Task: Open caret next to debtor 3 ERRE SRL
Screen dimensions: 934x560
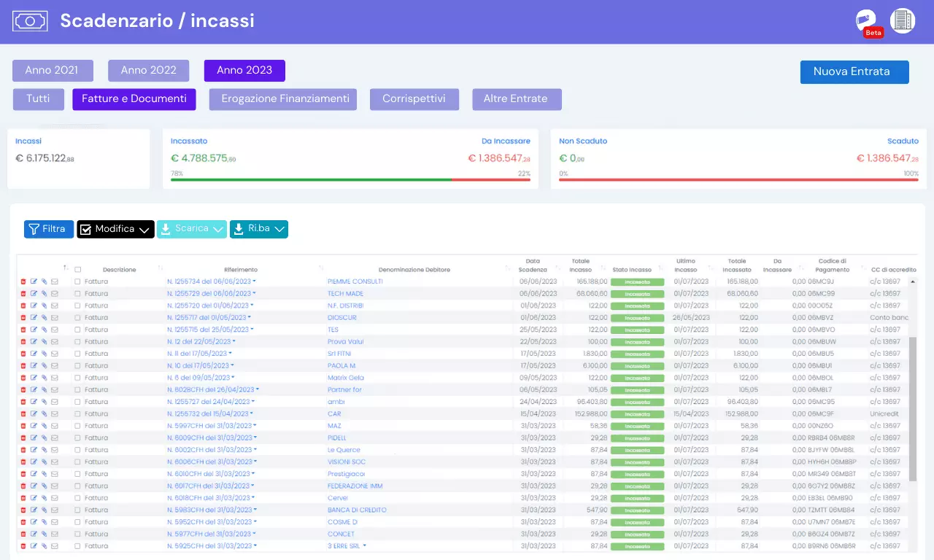Action: pos(364,546)
